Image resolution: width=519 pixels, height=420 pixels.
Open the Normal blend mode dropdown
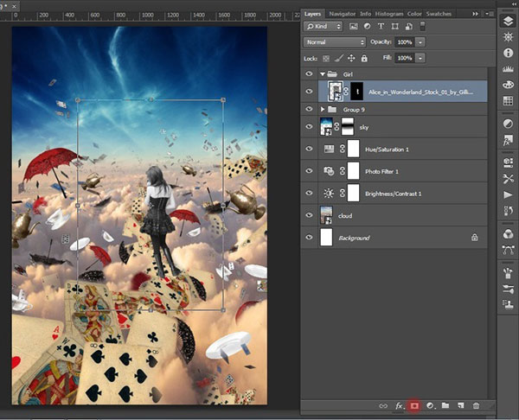pos(334,42)
